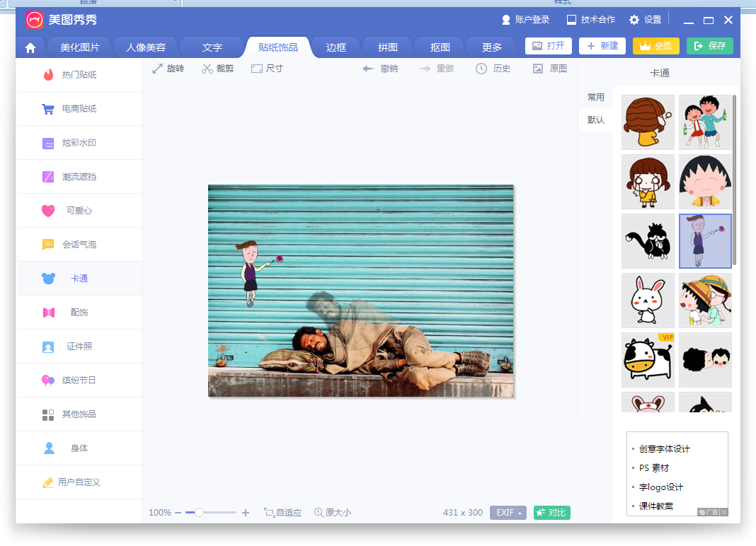Switch to the 边框 border tab

click(336, 47)
